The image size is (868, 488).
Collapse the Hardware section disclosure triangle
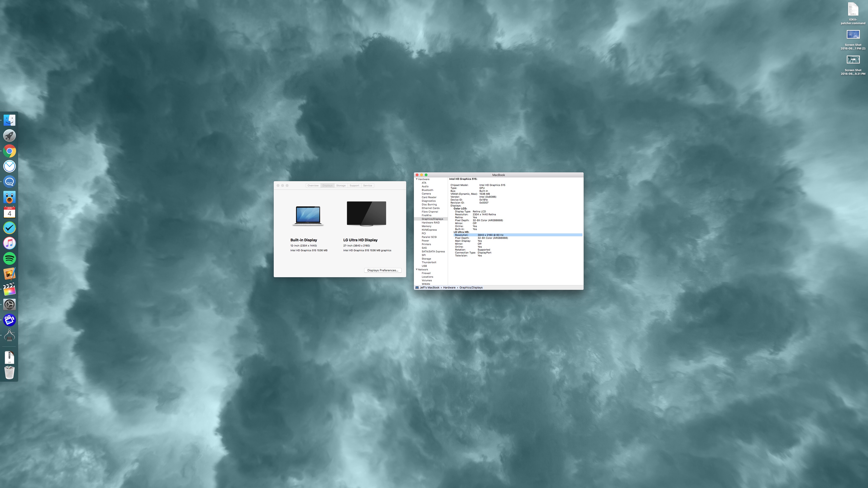tap(416, 179)
